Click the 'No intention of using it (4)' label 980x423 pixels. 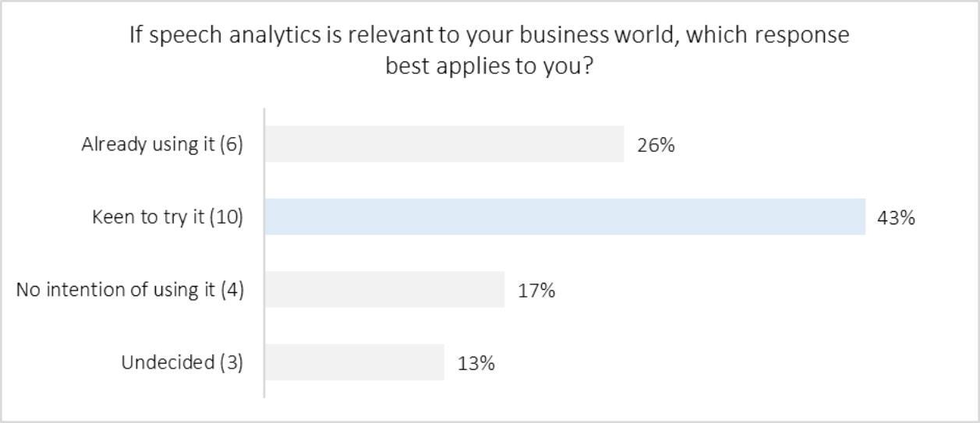[130, 291]
